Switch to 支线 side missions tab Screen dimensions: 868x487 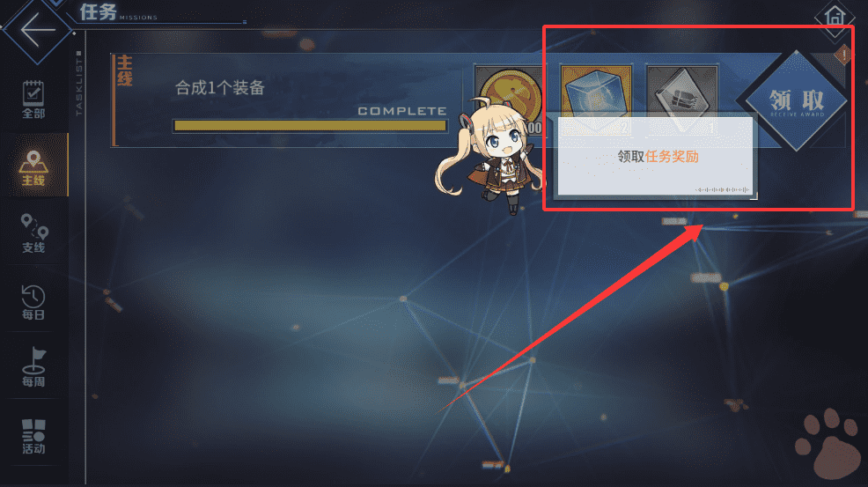click(33, 233)
